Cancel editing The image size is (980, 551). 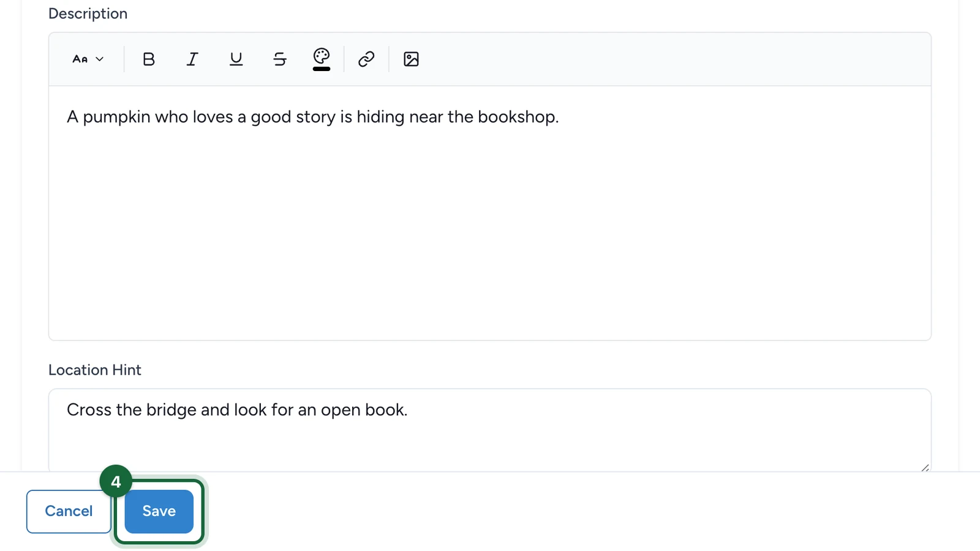(x=69, y=511)
